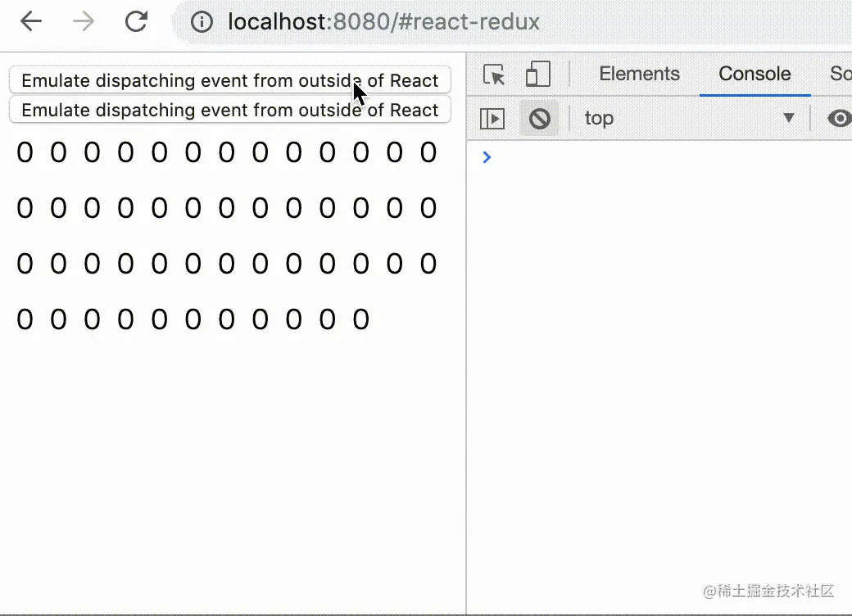This screenshot has height=616, width=852.
Task: Click the second Emulate dispatching event button
Action: [229, 110]
